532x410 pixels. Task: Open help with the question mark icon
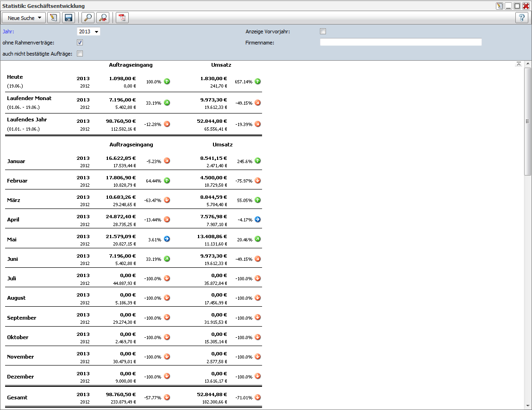click(522, 18)
